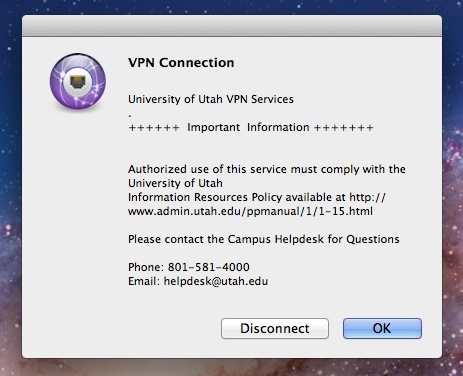Click the Phone label
Viewport: 463px width, 376px height.
pyautogui.click(x=146, y=267)
